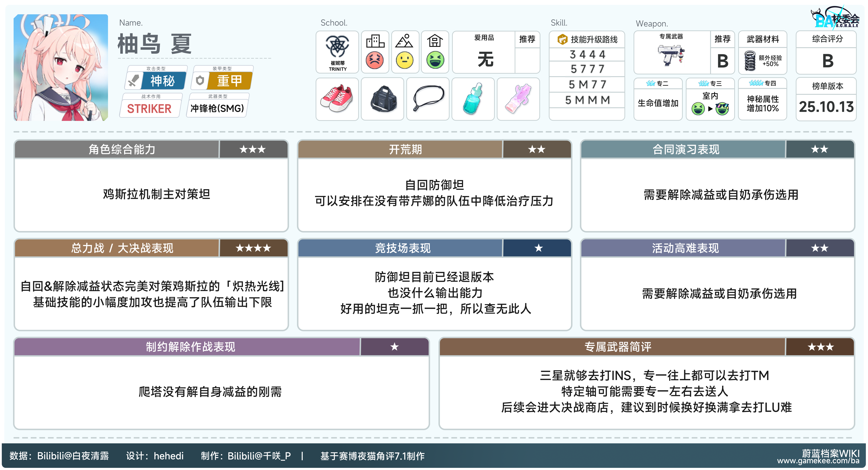The height and width of the screenshot is (470, 868).
Task: Select the spring weapon material icon
Action: click(750, 61)
